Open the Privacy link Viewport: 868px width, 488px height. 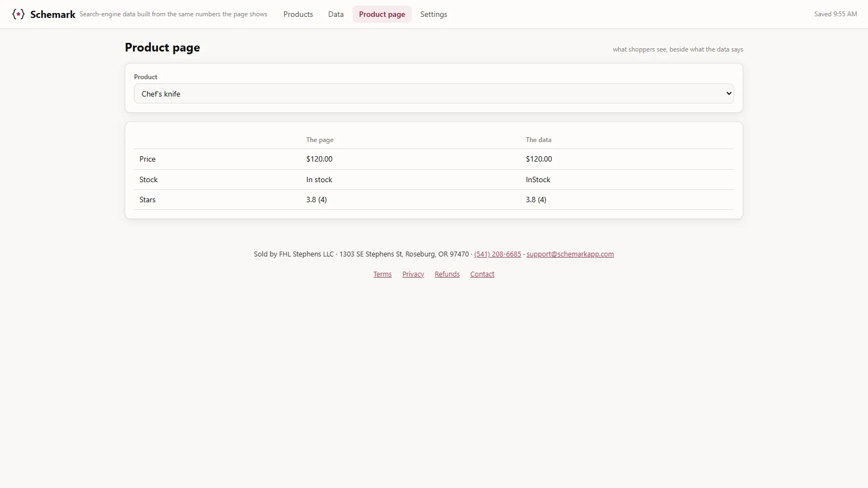point(413,274)
